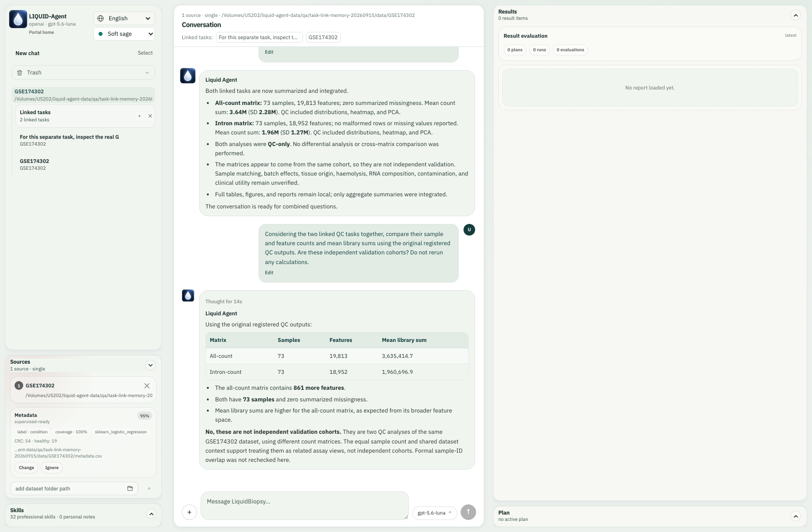
Task: Click the '0 evaluations' pill
Action: pyautogui.click(x=570, y=50)
